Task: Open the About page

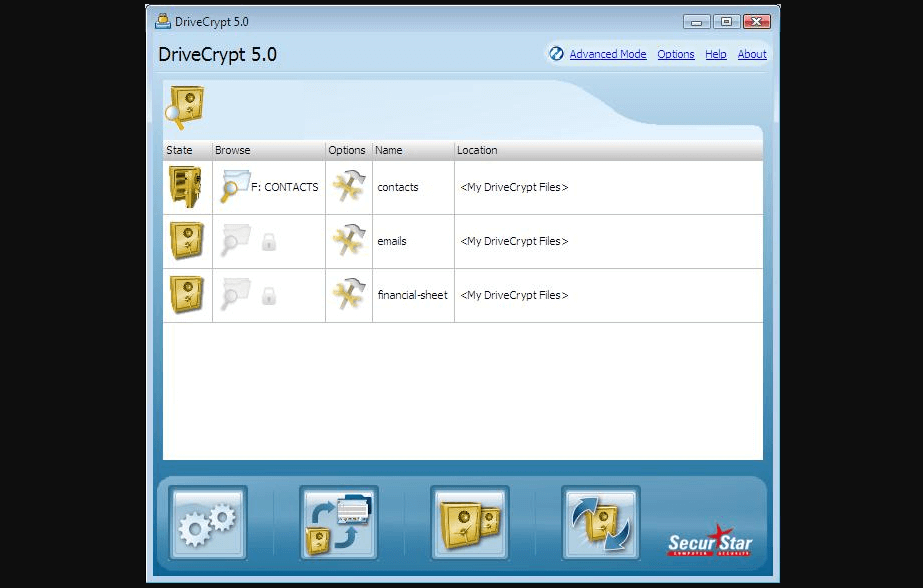Action: pos(752,54)
